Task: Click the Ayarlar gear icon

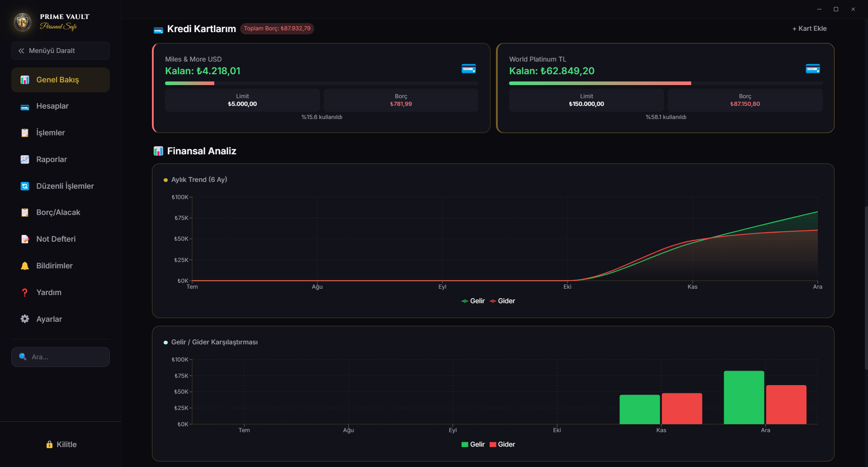Action: 25,319
